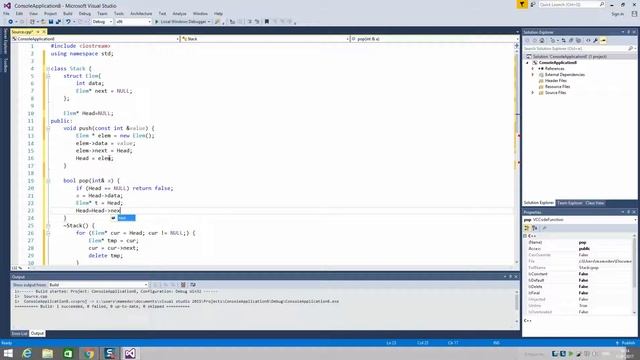
Task: Select Resource Files folder in Solution Explorer
Action: click(x=557, y=87)
